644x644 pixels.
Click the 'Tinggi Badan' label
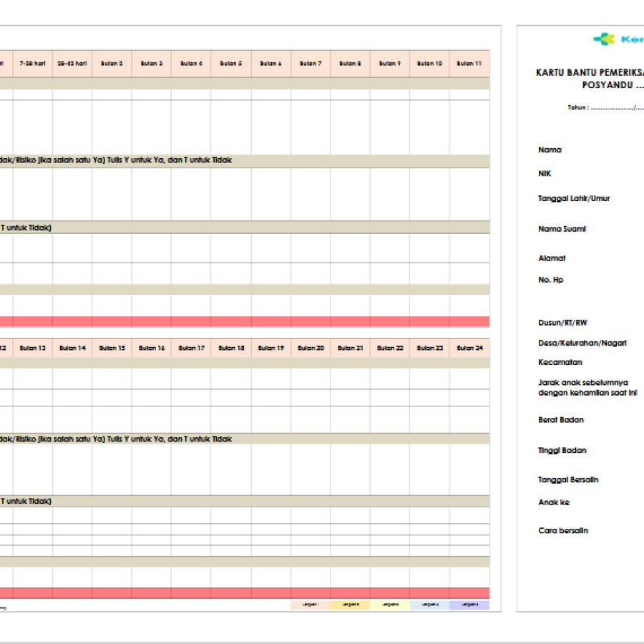(x=562, y=451)
